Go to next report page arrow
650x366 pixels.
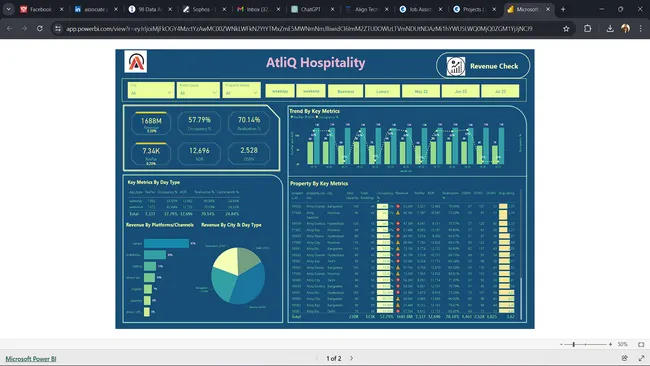(352, 358)
